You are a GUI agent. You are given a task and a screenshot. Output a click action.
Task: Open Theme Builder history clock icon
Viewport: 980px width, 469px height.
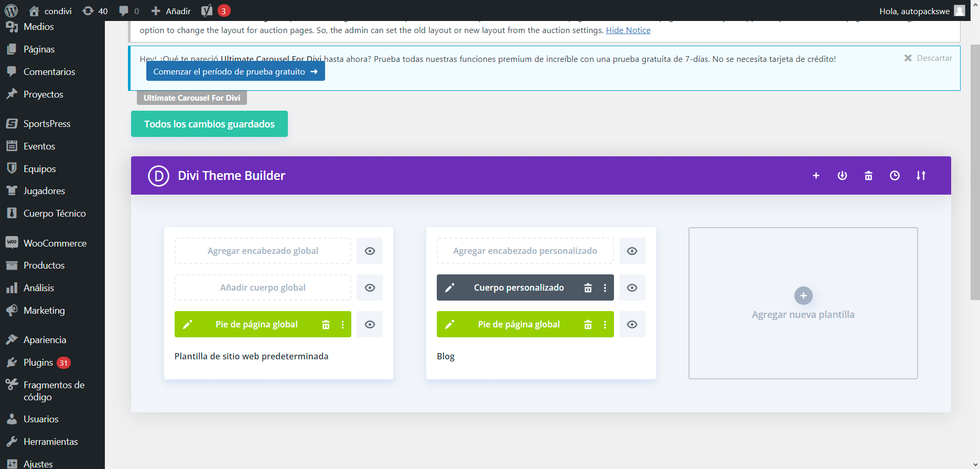pyautogui.click(x=895, y=176)
